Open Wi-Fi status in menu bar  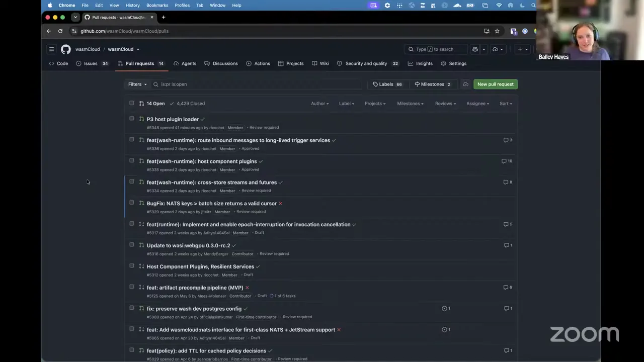[x=499, y=6]
